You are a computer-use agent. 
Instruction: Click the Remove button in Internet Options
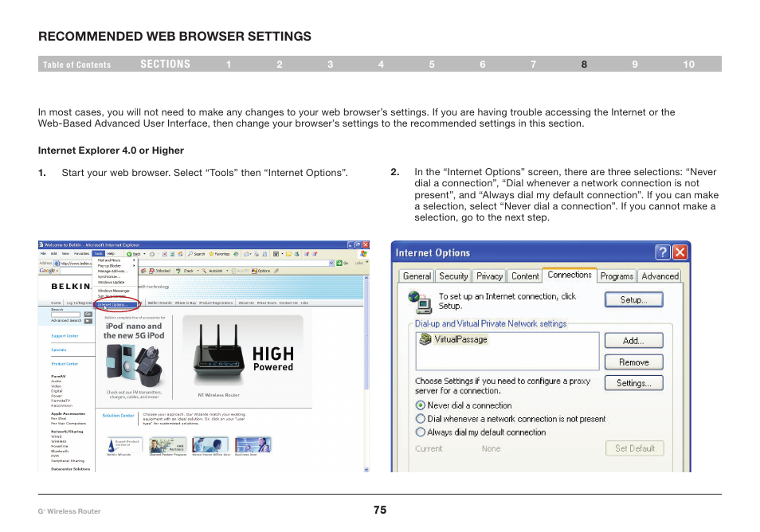633,362
